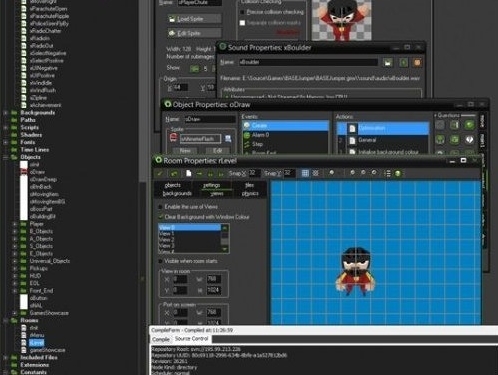Click first grey Questions action icon
Viewport: 498px width, 375px height.
coord(440,125)
